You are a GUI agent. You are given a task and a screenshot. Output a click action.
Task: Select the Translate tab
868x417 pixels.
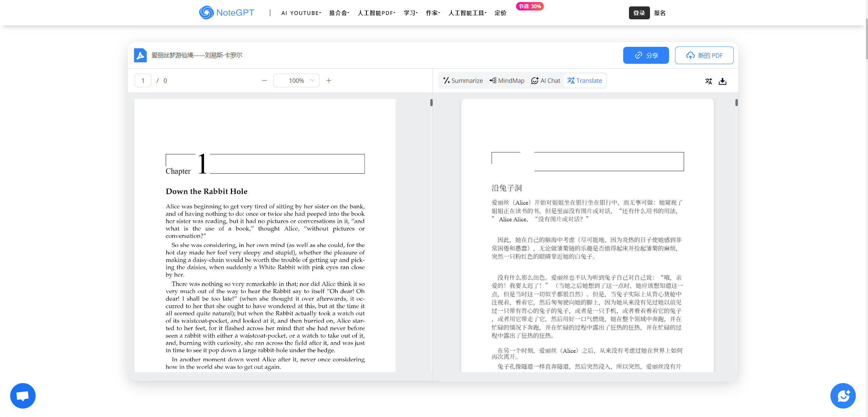pyautogui.click(x=585, y=81)
